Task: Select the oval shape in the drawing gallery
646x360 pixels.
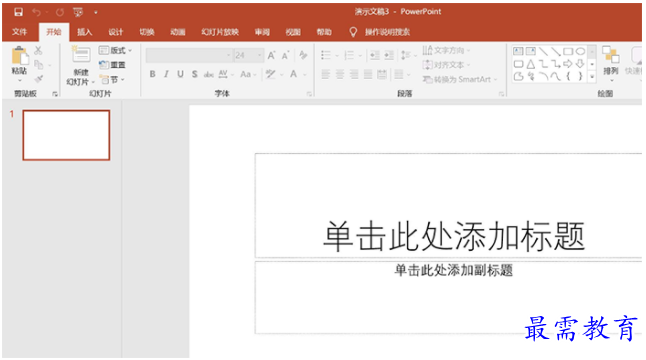Action: (x=580, y=51)
